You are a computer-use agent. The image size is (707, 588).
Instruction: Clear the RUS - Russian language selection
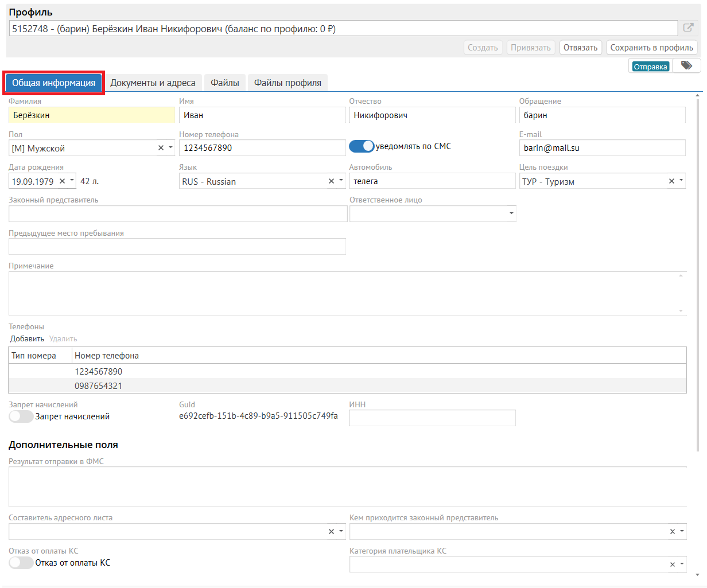click(x=331, y=181)
